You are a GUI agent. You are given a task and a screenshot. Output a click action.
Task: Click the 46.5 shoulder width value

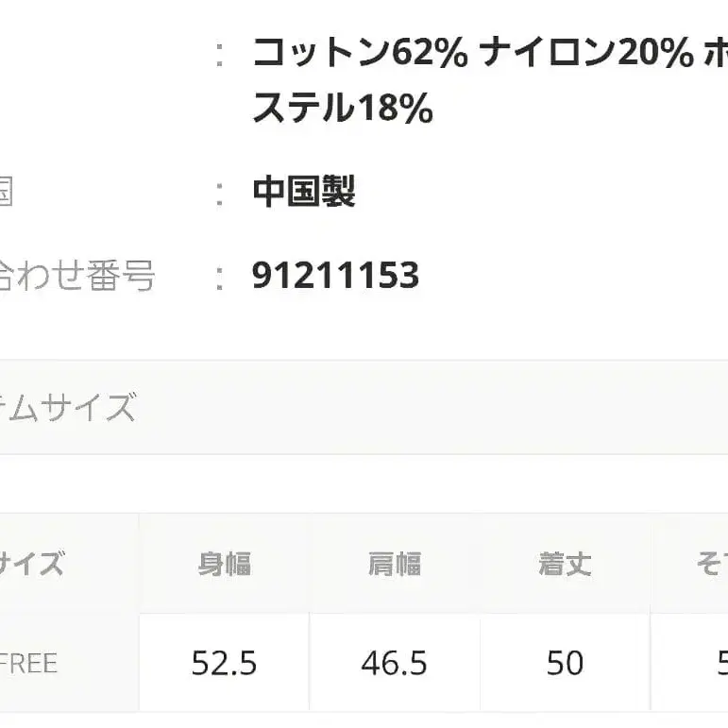(394, 663)
